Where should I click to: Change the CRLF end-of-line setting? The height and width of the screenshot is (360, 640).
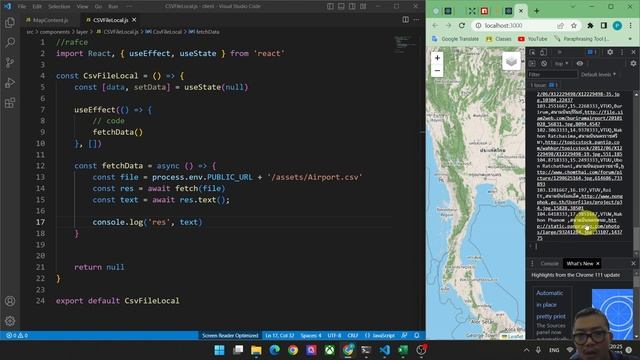pos(353,336)
